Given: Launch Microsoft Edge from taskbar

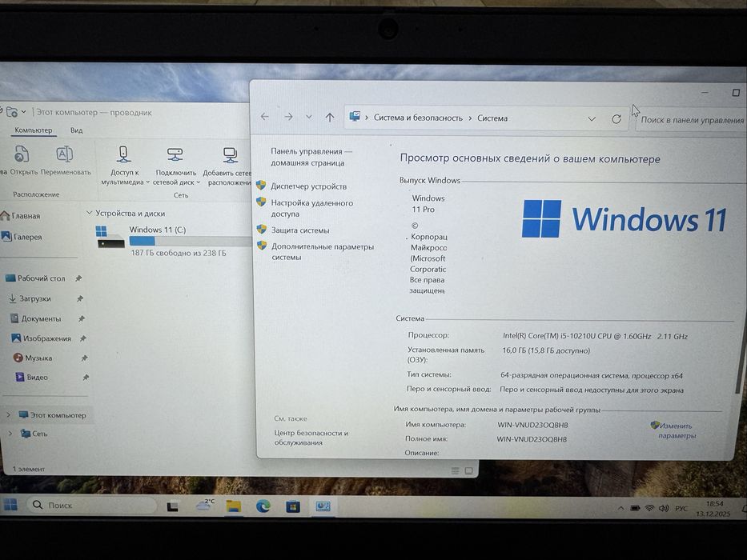Looking at the screenshot, I should (x=263, y=506).
